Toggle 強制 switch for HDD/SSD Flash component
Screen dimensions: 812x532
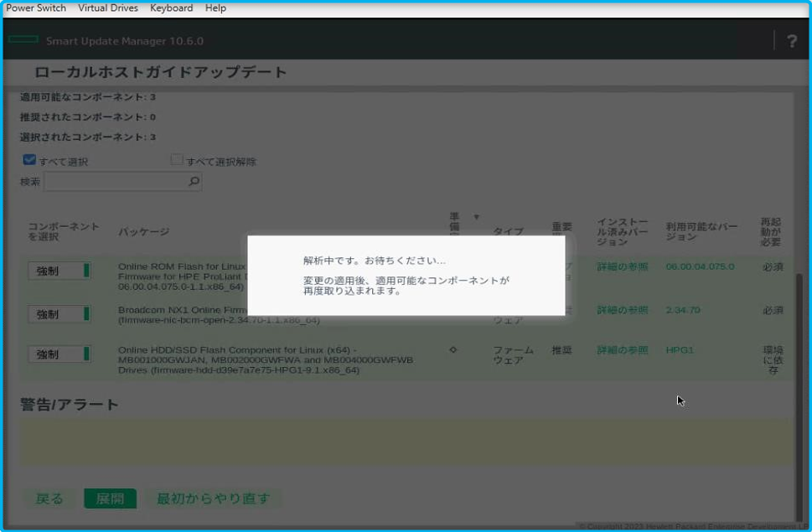pos(59,354)
